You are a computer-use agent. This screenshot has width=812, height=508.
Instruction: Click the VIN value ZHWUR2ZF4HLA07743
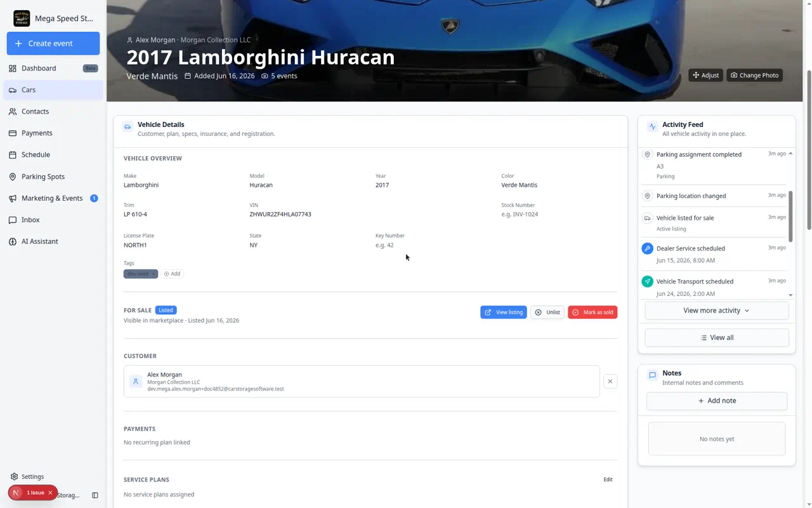point(280,214)
